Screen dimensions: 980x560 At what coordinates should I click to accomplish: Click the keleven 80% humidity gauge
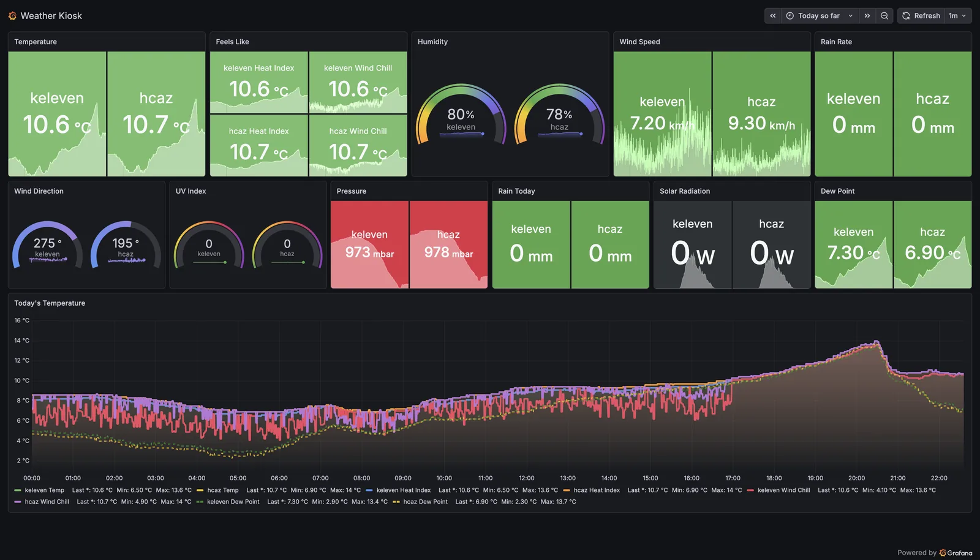[461, 115]
